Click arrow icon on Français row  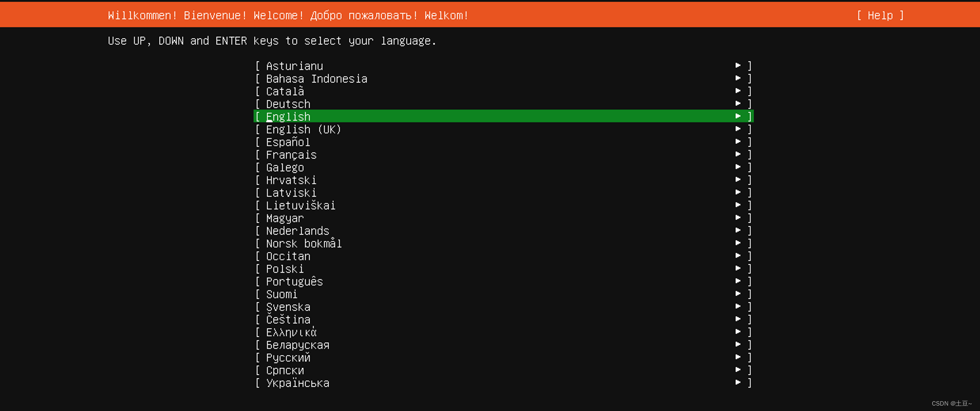(x=738, y=154)
